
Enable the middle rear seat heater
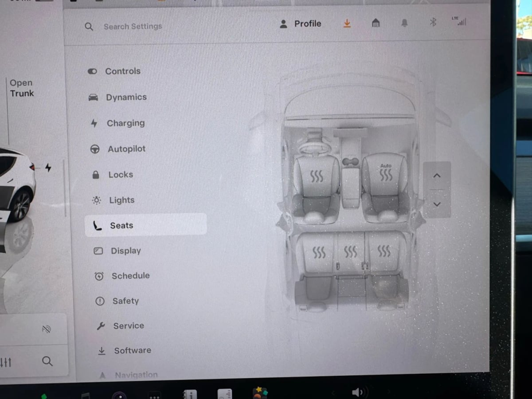[x=352, y=252]
